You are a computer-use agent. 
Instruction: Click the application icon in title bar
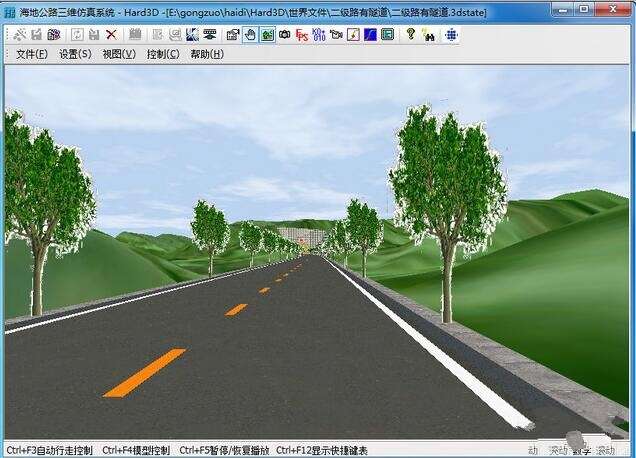pyautogui.click(x=9, y=13)
